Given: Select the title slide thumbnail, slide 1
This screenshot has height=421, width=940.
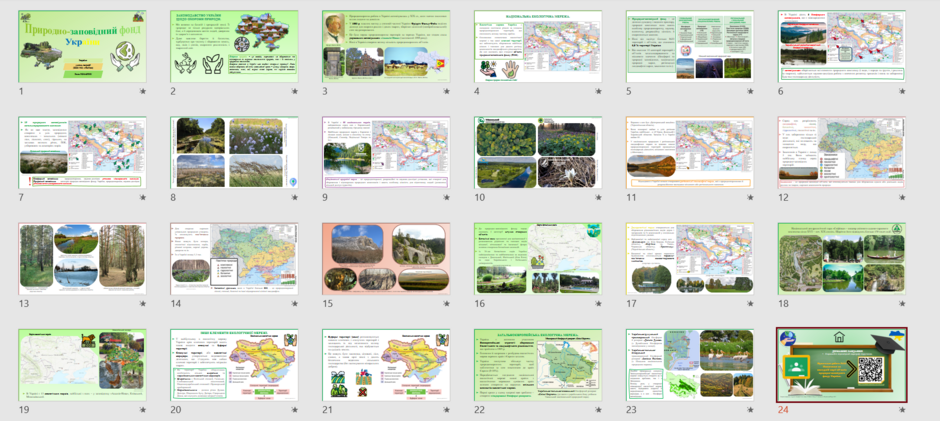Looking at the screenshot, I should pyautogui.click(x=82, y=46).
